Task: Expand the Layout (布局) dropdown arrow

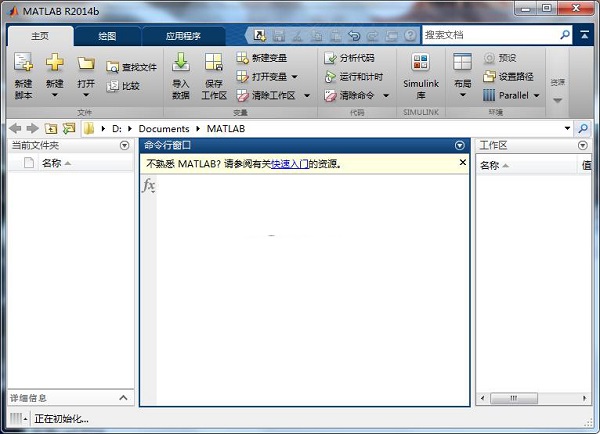Action: pos(462,95)
